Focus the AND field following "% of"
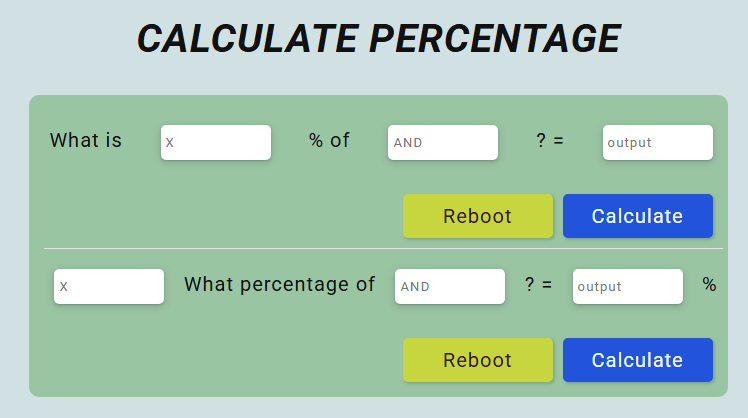This screenshot has width=748, height=418. pyautogui.click(x=443, y=142)
